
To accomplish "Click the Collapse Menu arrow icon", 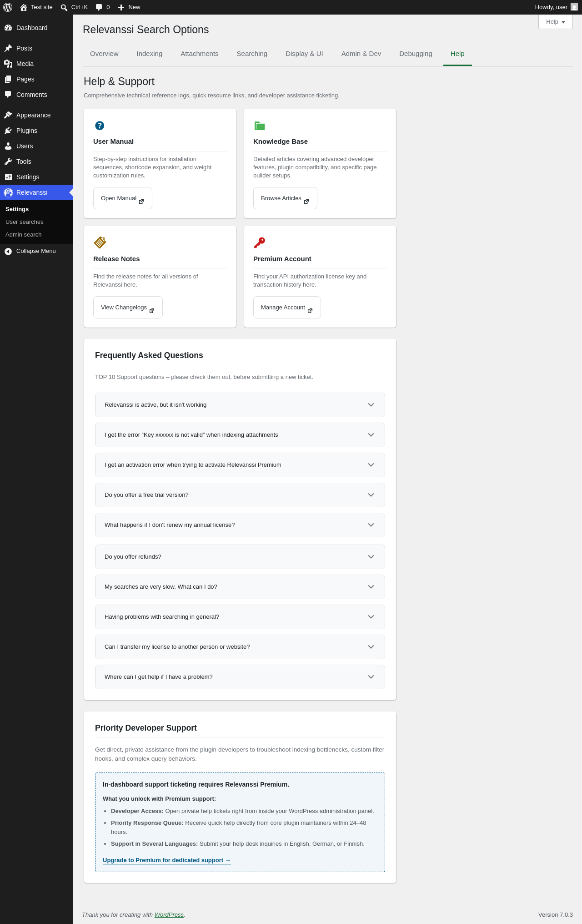I will coord(8,251).
